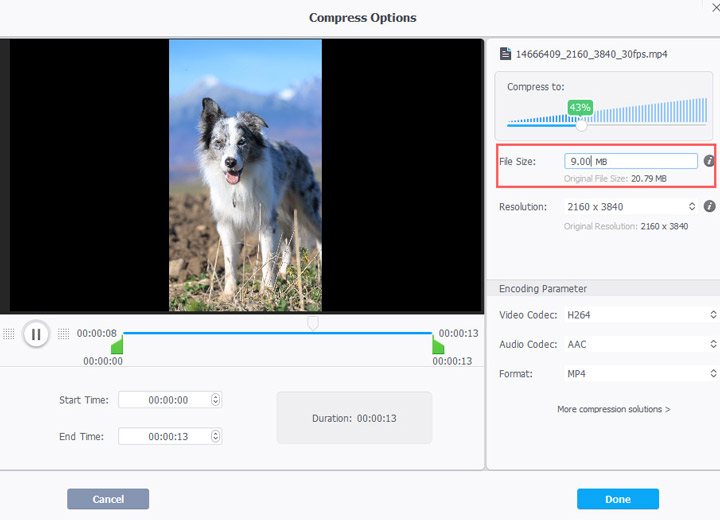Click the Start Time field
The height and width of the screenshot is (520, 720).
(170, 400)
